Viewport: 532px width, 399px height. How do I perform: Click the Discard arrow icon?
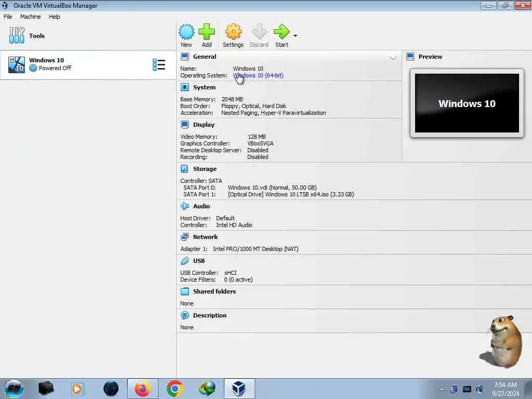coord(259,32)
